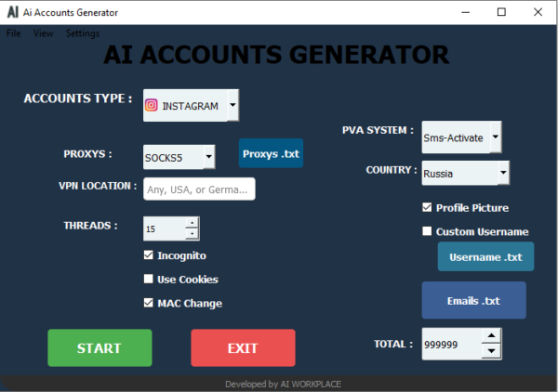This screenshot has width=558, height=392.
Task: Load the Emails .txt file
Action: coord(473,300)
